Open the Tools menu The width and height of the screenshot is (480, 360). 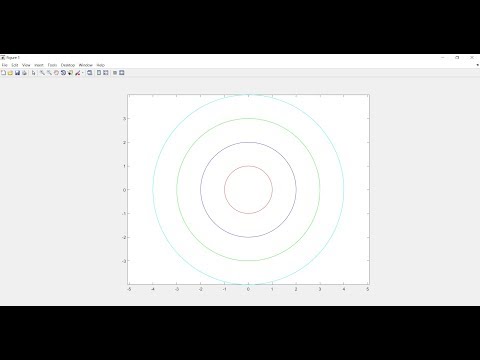(52, 65)
